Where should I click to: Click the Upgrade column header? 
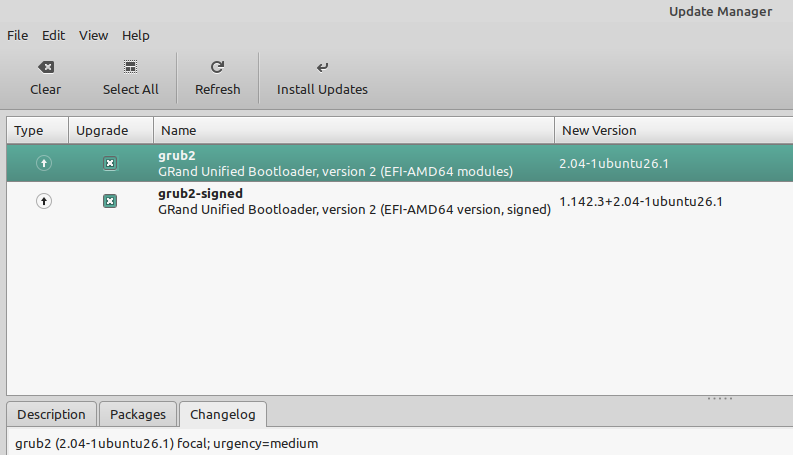coord(110,130)
